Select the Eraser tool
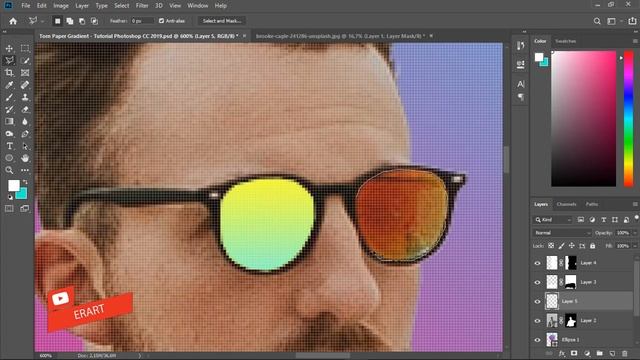This screenshot has width=640, height=360. click(x=25, y=109)
